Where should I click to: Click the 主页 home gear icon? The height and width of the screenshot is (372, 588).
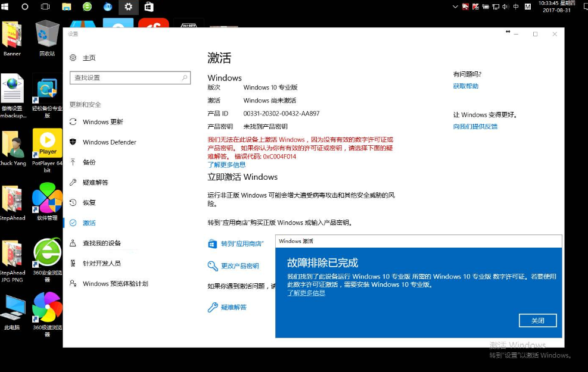73,58
